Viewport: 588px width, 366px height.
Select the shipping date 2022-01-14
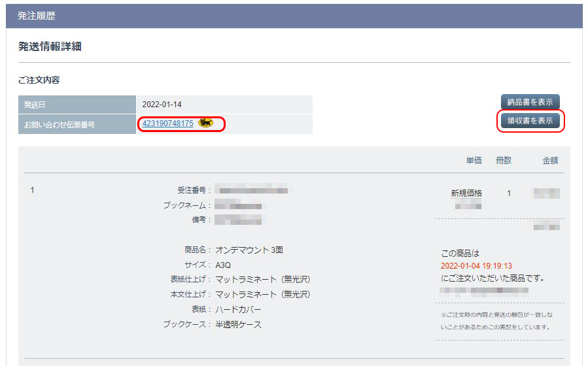click(162, 105)
